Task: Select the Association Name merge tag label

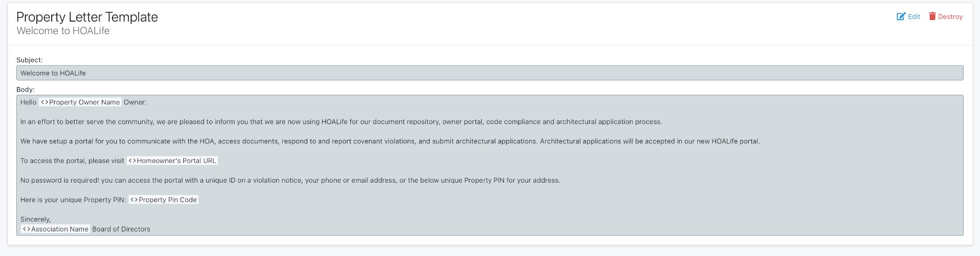Action: 60,229
